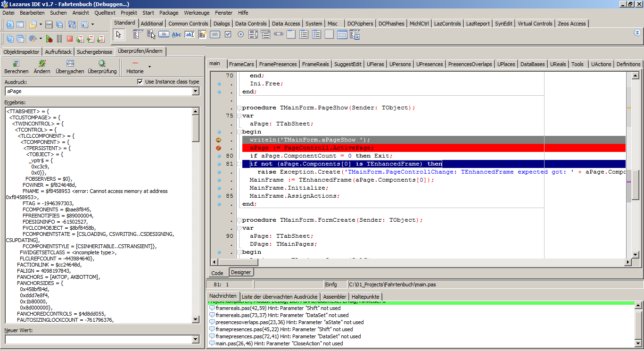Collapse the PageShow procedure fold marker
This screenshot has height=351, width=644.
(239, 108)
